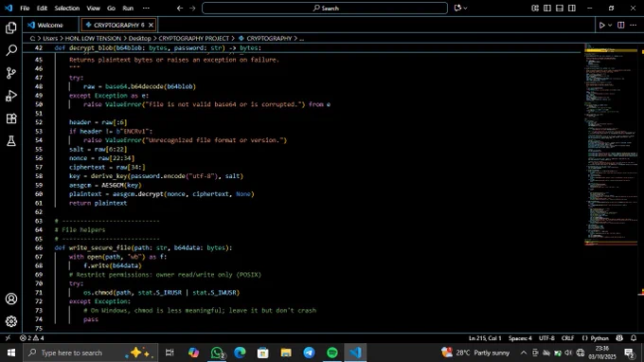Open the Edit menu

42,8
